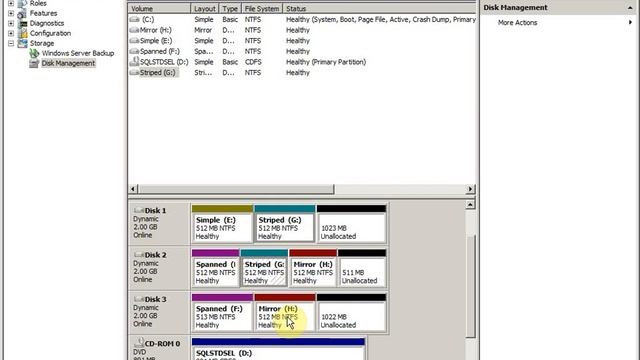Viewport: 640px width, 360px height.
Task: Select Spanned (F:) partition on Disk 3
Action: click(222, 313)
